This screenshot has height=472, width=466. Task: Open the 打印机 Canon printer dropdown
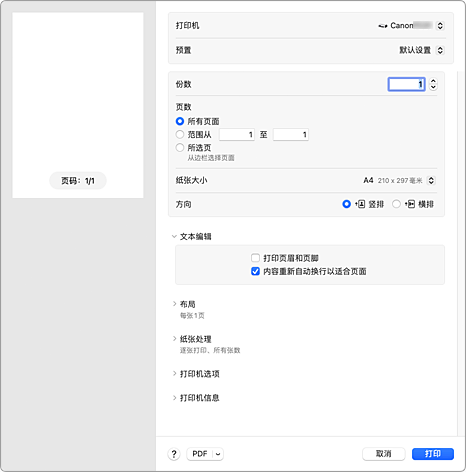click(x=440, y=26)
